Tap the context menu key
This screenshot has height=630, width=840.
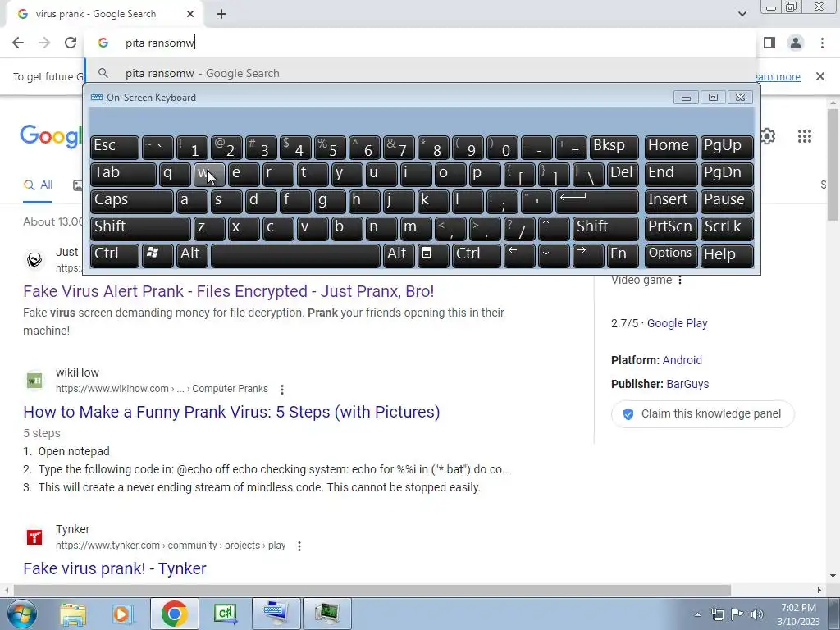click(x=433, y=255)
